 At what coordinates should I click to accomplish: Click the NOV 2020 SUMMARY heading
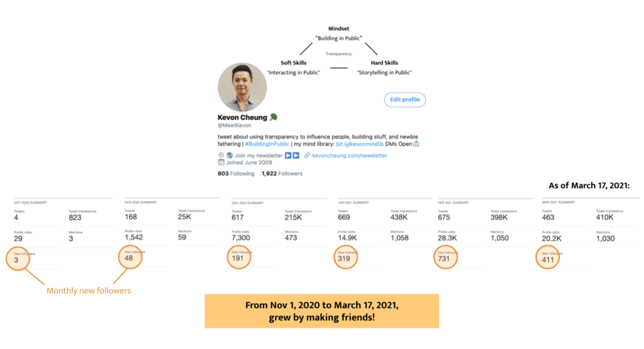pos(140,202)
